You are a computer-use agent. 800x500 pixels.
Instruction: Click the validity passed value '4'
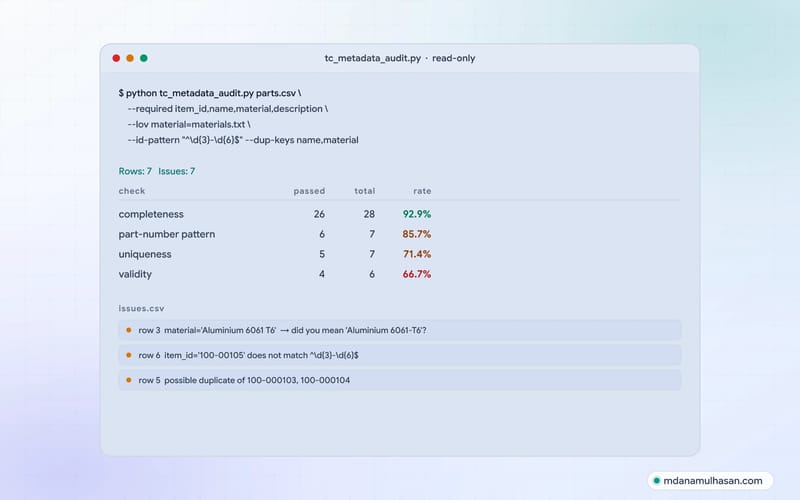point(322,274)
